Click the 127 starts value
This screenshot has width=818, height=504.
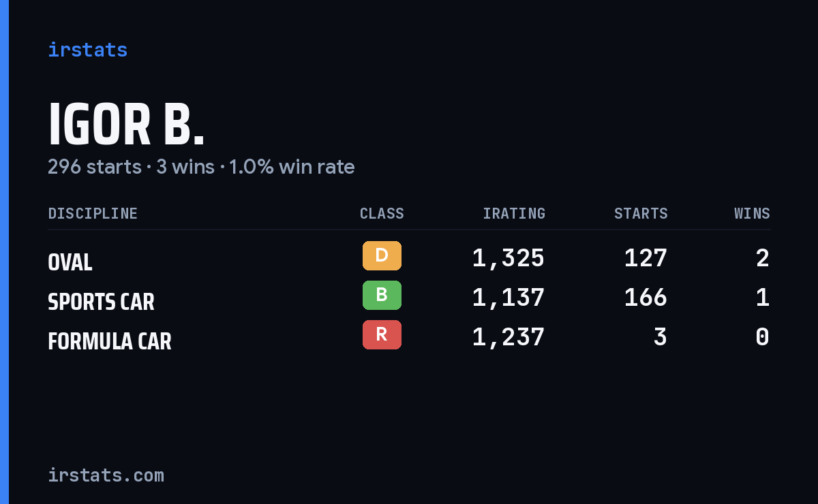(x=646, y=258)
